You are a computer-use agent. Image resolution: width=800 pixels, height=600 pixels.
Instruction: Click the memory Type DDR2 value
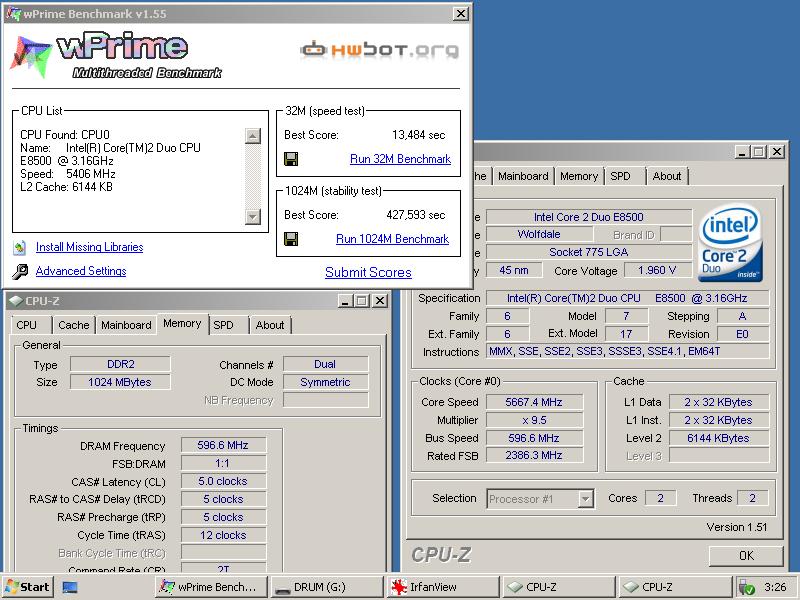click(120, 364)
